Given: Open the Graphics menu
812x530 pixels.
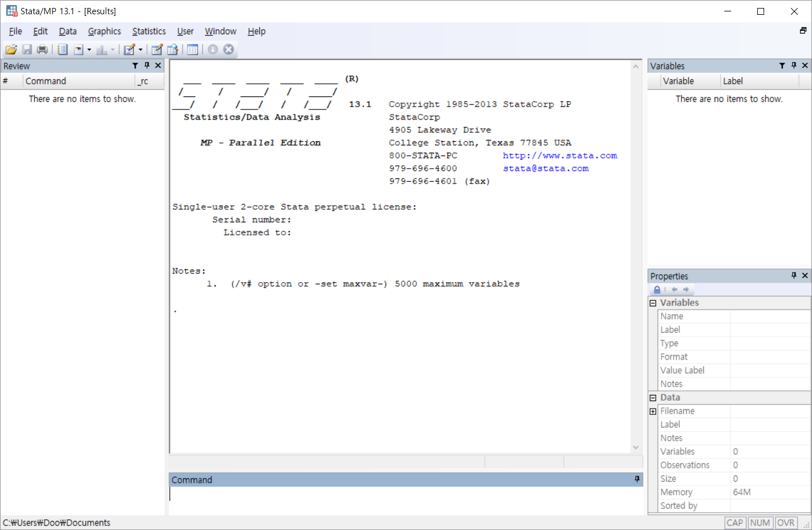Looking at the screenshot, I should pos(104,31).
